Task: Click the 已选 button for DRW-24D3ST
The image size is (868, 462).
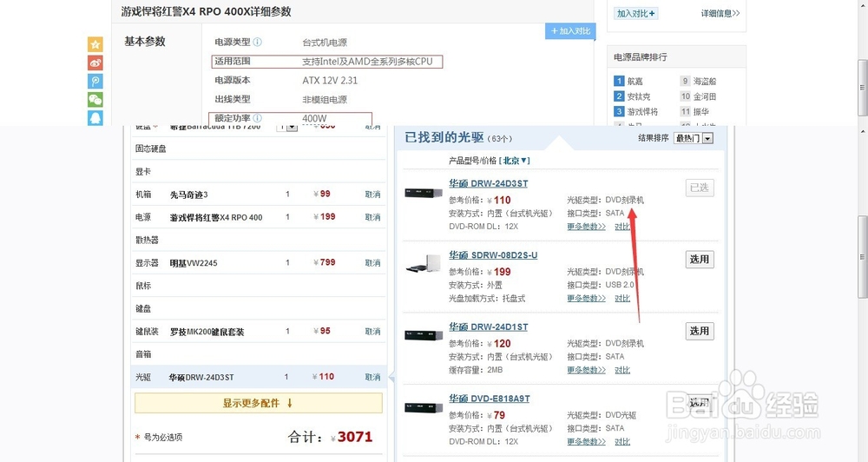Action: pyautogui.click(x=700, y=188)
